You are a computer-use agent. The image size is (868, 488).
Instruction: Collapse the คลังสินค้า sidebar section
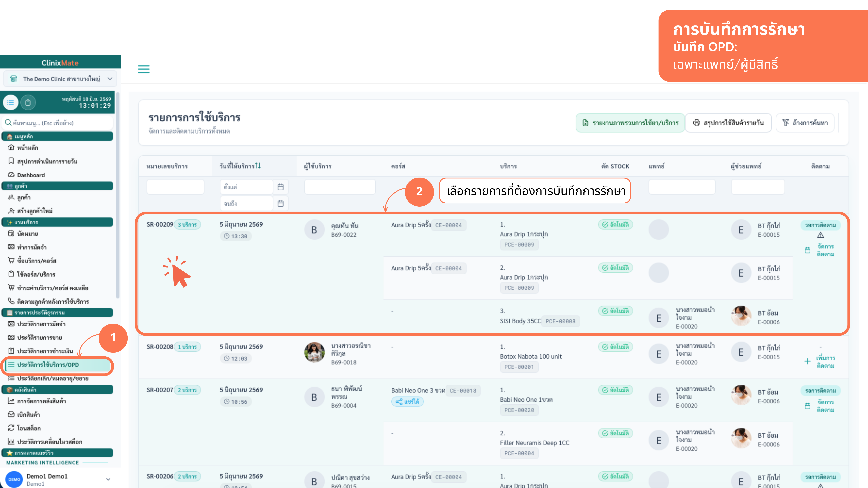(57, 390)
